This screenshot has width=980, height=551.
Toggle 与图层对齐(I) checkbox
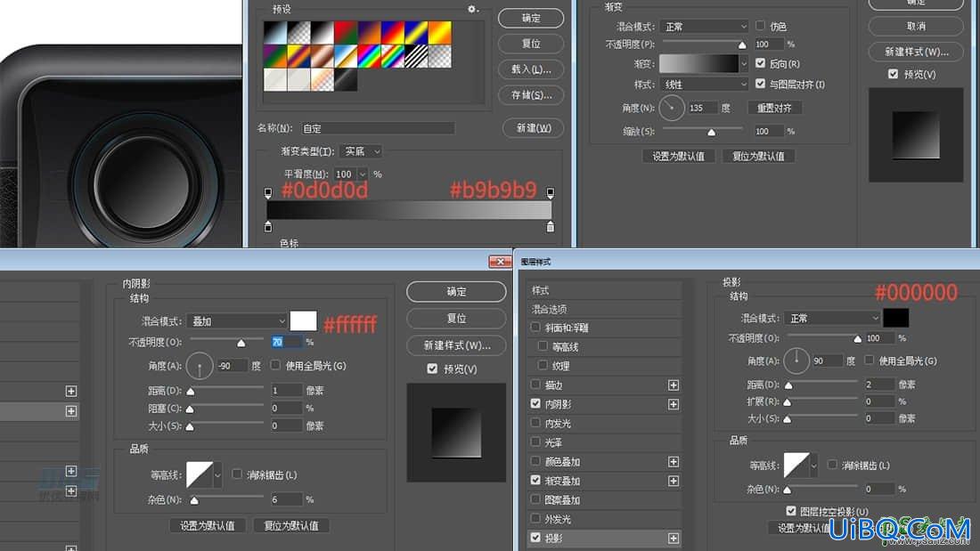pyautogui.click(x=760, y=83)
